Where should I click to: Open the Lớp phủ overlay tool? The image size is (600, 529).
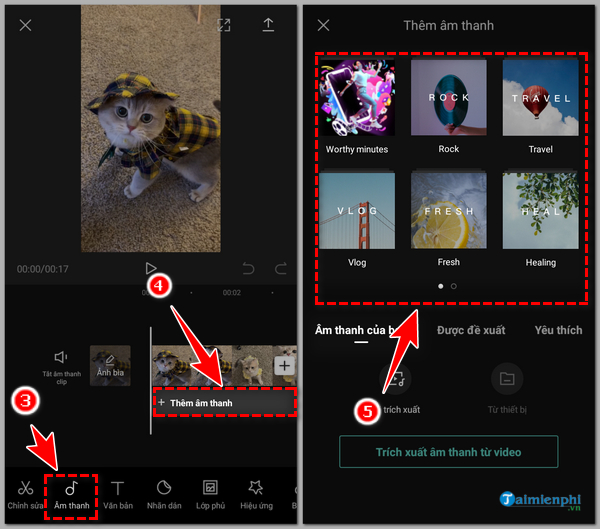210,496
